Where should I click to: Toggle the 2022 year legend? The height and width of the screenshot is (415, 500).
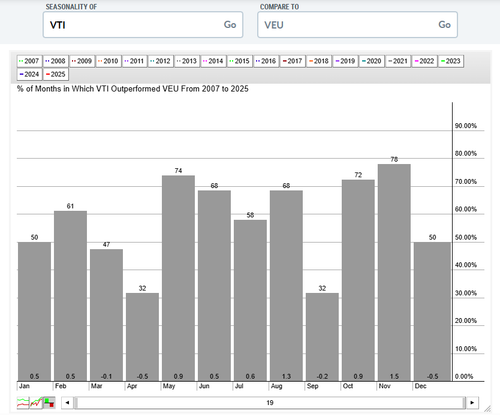[x=424, y=61]
